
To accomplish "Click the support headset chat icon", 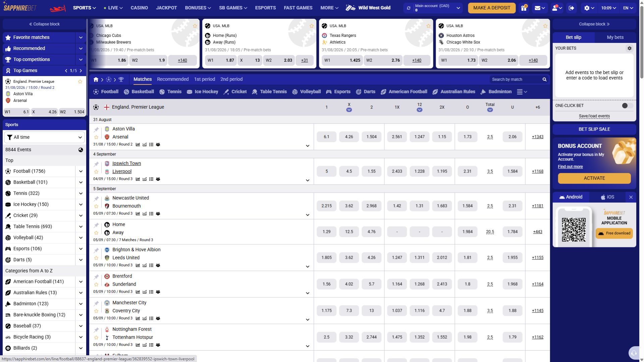I will pos(634,353).
